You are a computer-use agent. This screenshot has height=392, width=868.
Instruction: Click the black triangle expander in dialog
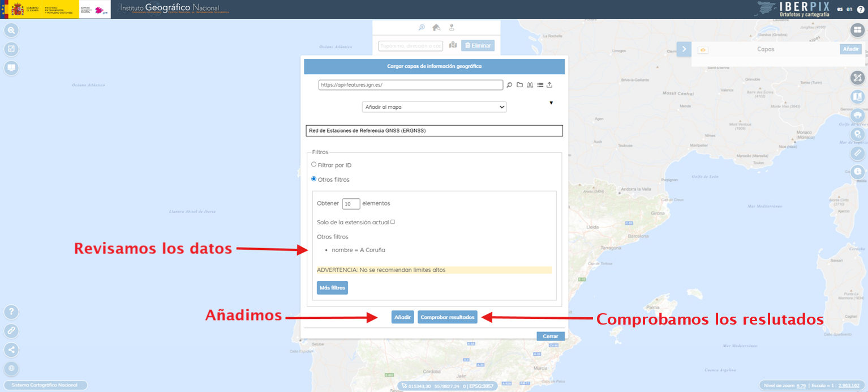pos(551,103)
